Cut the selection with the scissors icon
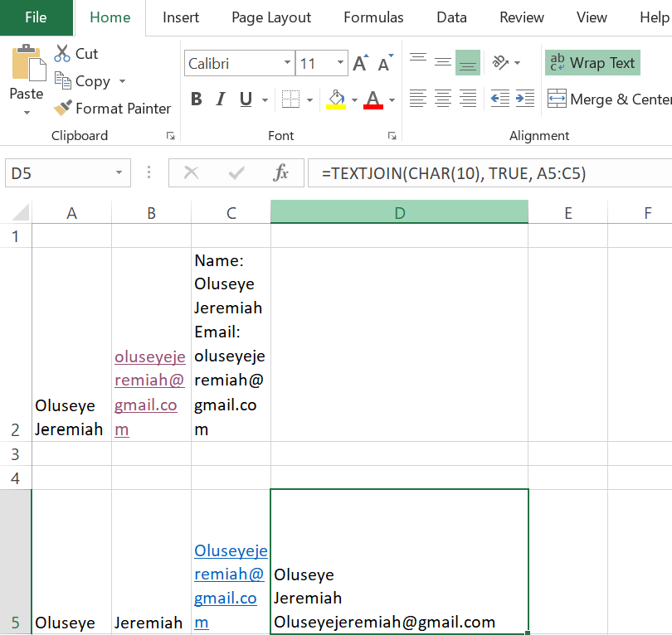The width and height of the screenshot is (672, 635). (62, 52)
